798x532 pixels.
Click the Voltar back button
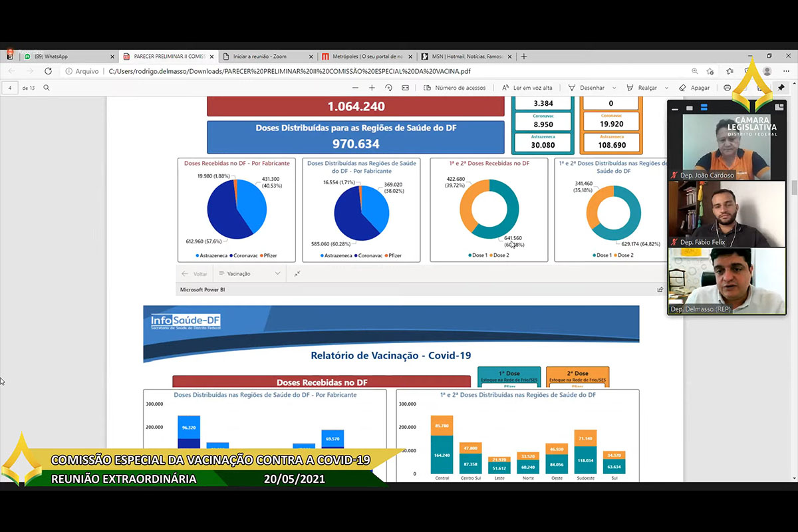click(194, 273)
